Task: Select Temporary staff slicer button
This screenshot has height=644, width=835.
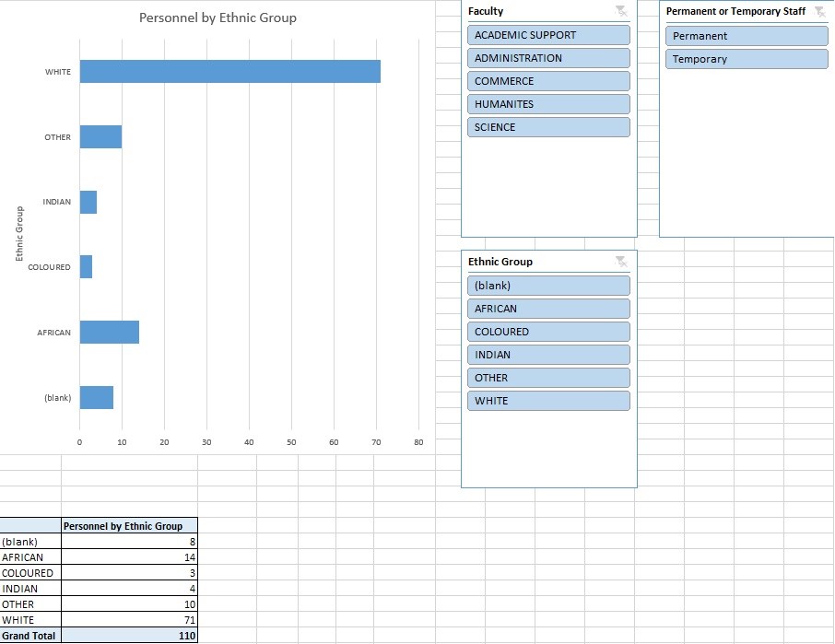Action: coord(747,59)
